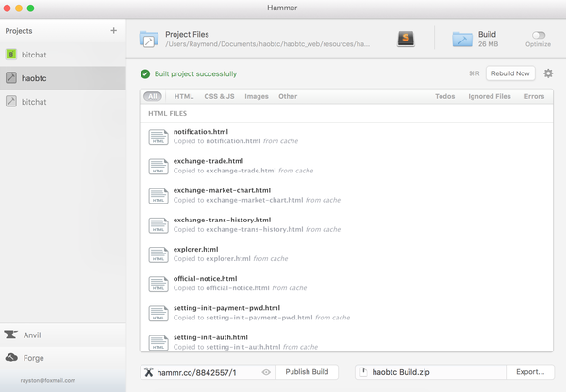
Task: Click the haobtc Build.zip file field
Action: 430,372
